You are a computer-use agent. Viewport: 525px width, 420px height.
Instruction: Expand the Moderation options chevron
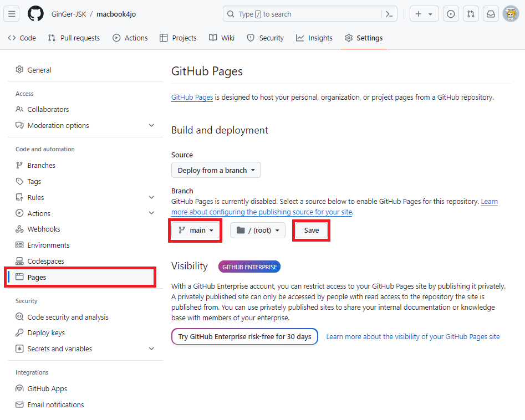point(151,125)
